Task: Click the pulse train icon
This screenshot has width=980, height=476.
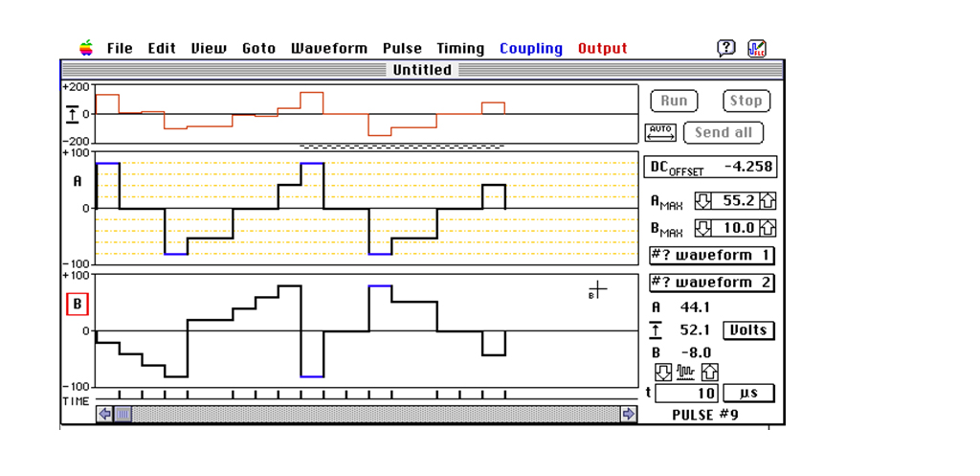Action: pos(686,373)
